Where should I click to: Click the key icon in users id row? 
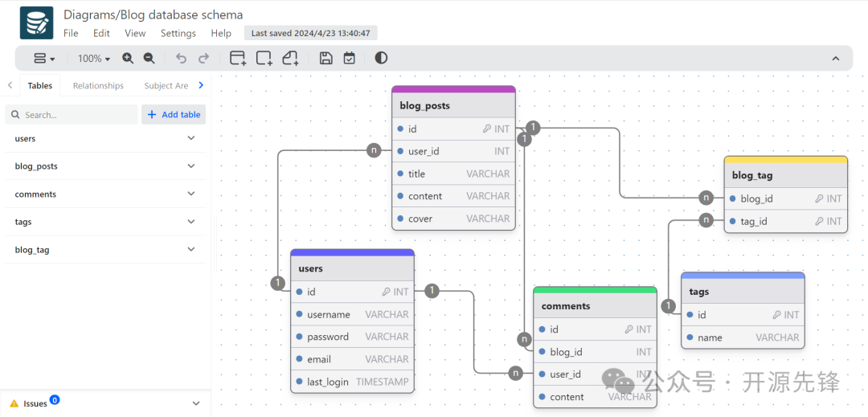386,292
